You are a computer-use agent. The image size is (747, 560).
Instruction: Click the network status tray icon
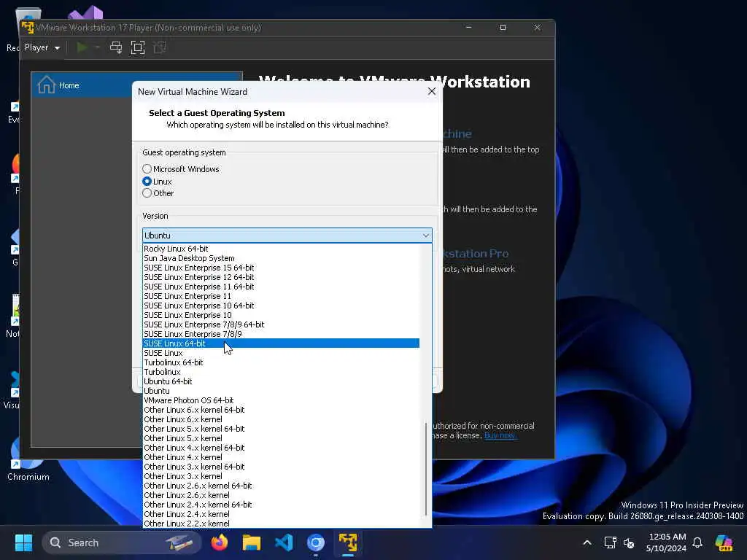pyautogui.click(x=611, y=542)
